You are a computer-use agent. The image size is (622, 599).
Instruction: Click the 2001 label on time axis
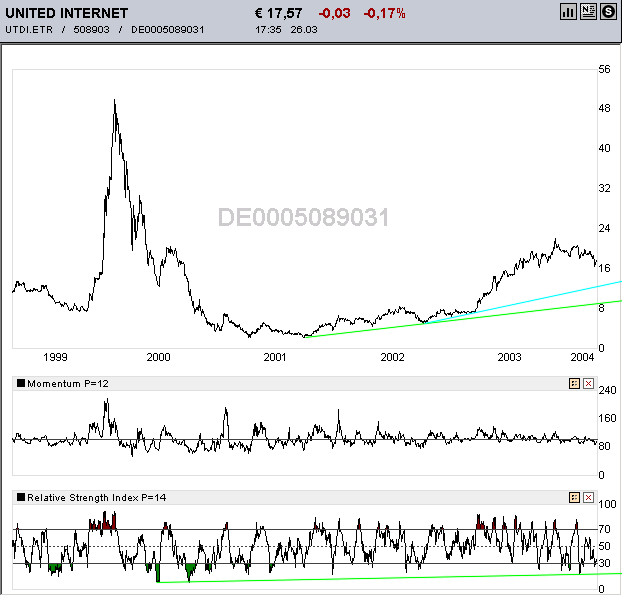tap(275, 357)
